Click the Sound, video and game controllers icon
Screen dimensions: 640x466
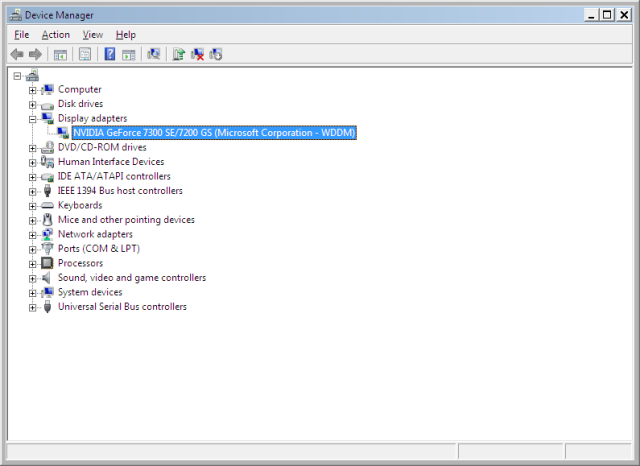click(47, 278)
